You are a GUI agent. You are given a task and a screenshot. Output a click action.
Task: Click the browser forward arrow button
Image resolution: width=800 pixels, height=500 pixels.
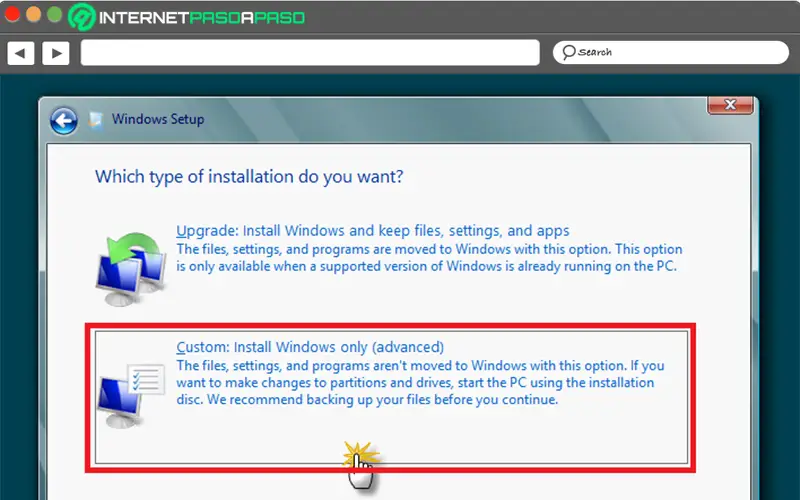click(x=56, y=53)
